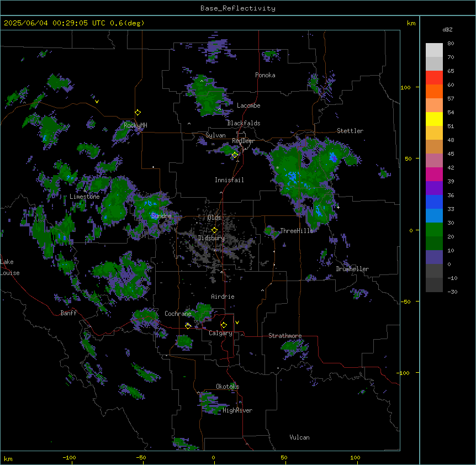
Task: Click the Didsbury city label
Action: [x=211, y=238]
